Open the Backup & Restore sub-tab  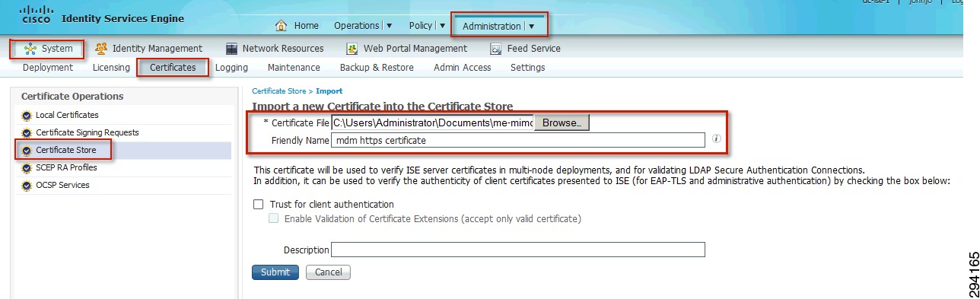click(x=377, y=68)
